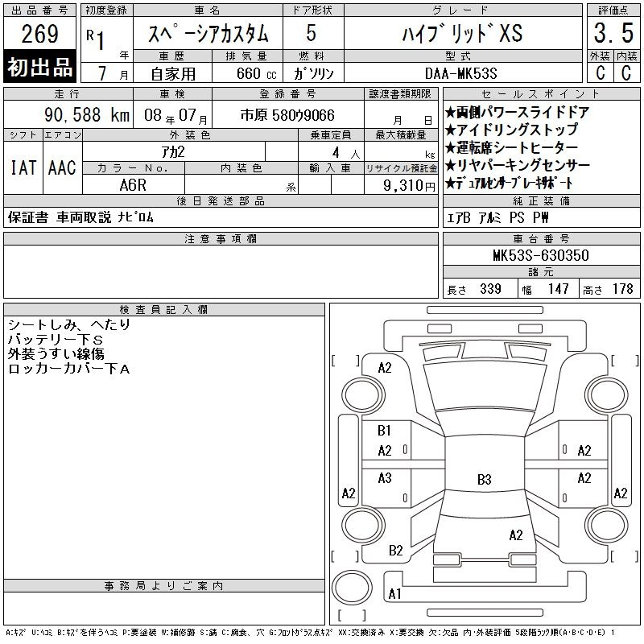Click the 検査員記入欄 header
This screenshot has height=644, width=644.
[x=164, y=310]
